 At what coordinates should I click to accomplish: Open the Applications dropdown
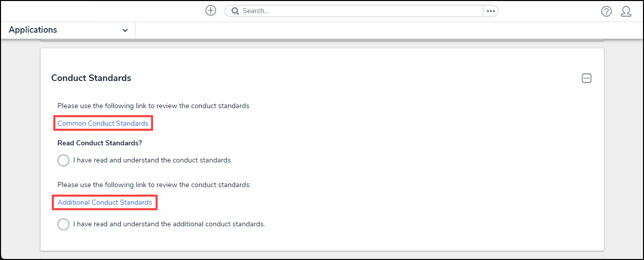point(68,30)
